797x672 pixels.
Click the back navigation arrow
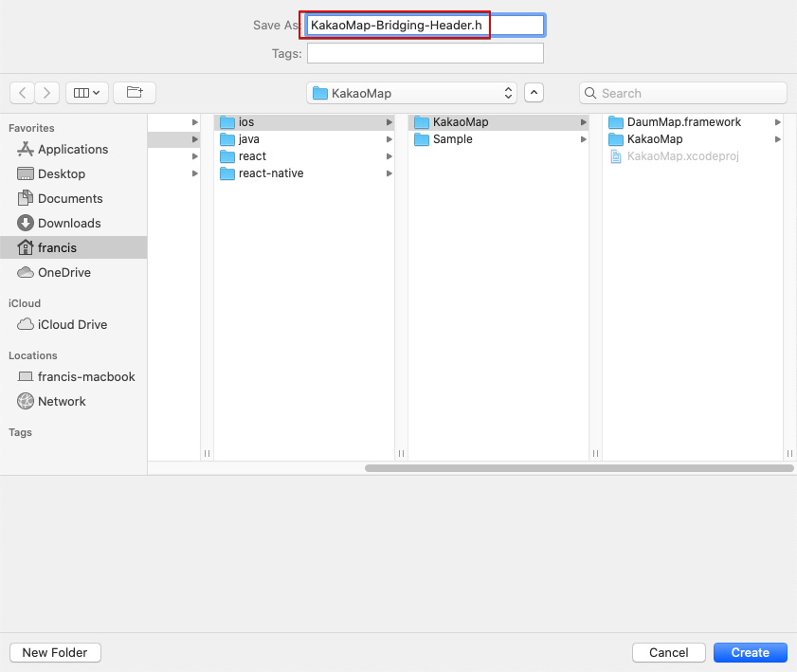tap(23, 93)
